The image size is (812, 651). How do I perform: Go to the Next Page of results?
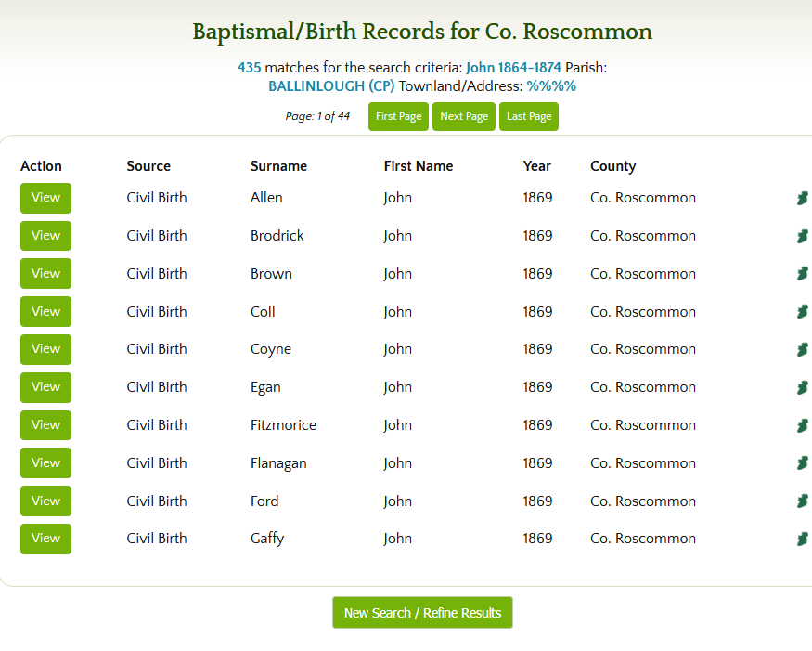(x=464, y=117)
